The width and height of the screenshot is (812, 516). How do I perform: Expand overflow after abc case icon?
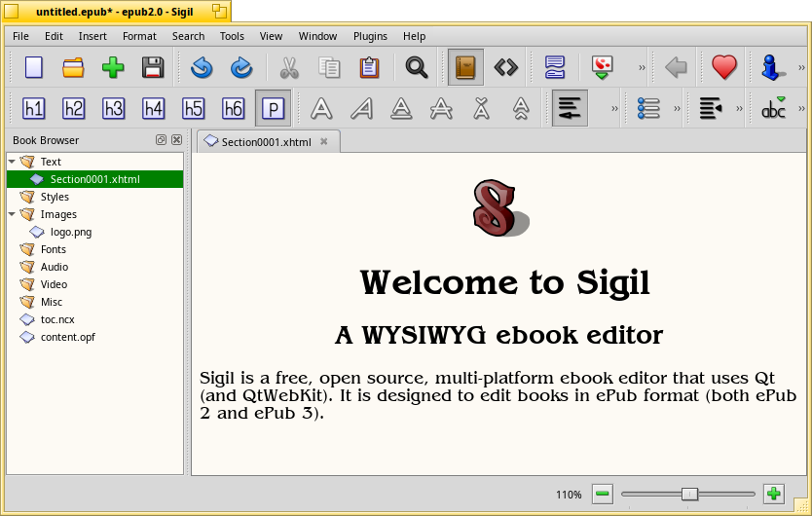click(x=801, y=108)
